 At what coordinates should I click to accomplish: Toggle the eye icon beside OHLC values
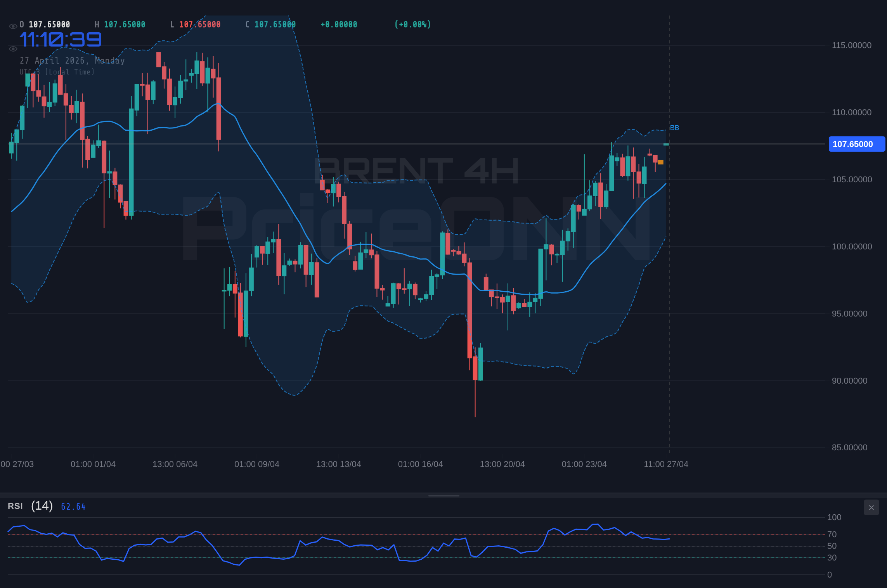(13, 26)
